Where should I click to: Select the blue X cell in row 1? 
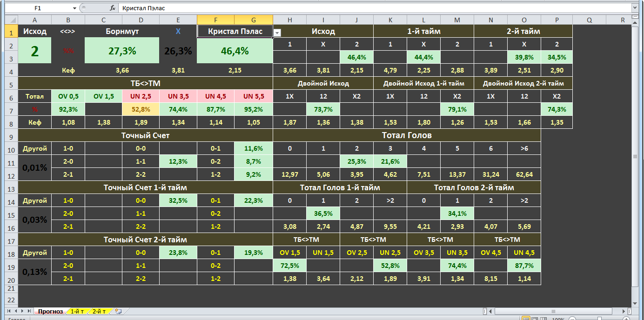178,32
